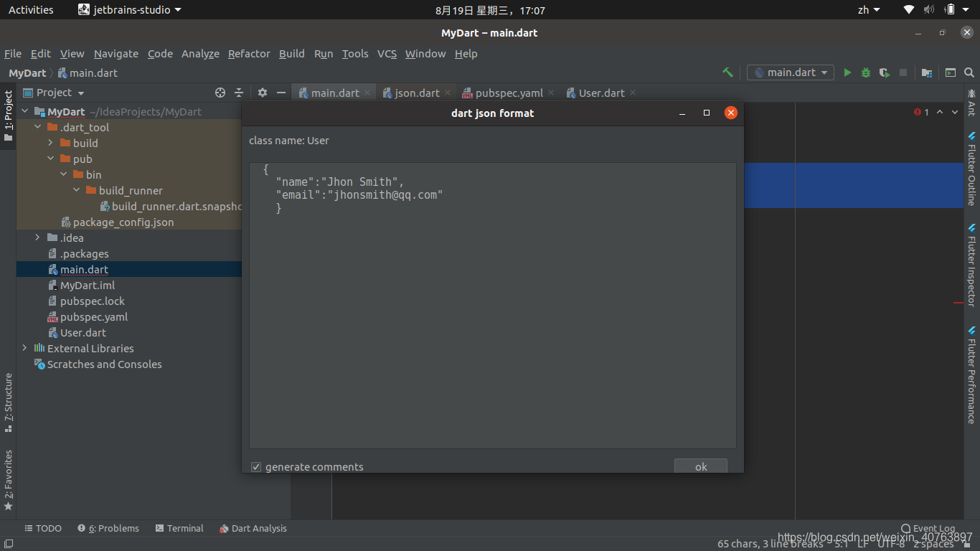Start debugging with the green bug icon
This screenshot has width=980, height=551.
pos(866,72)
